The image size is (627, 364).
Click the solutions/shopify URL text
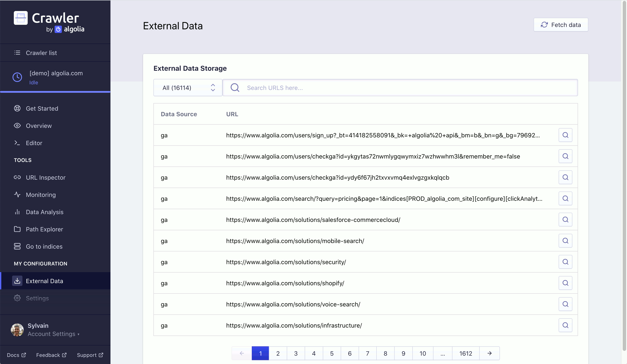[x=285, y=283]
